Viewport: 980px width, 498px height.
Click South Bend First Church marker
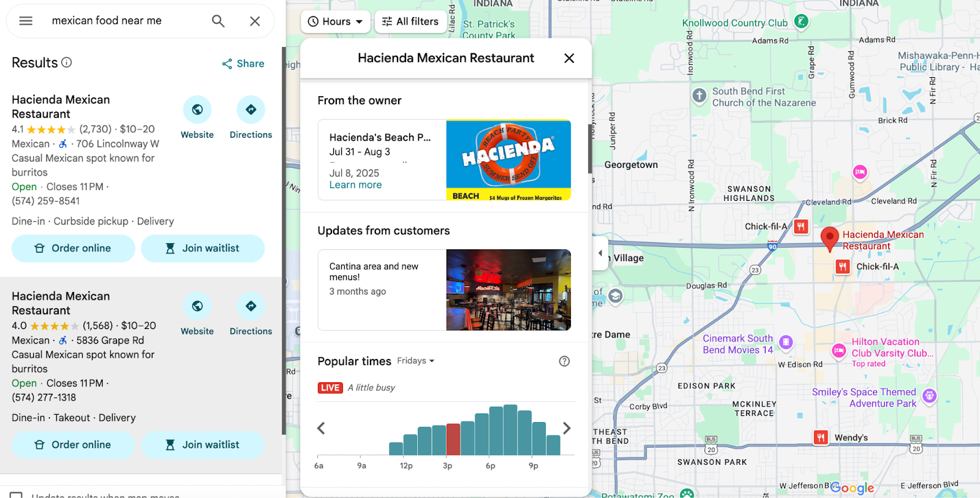699,96
